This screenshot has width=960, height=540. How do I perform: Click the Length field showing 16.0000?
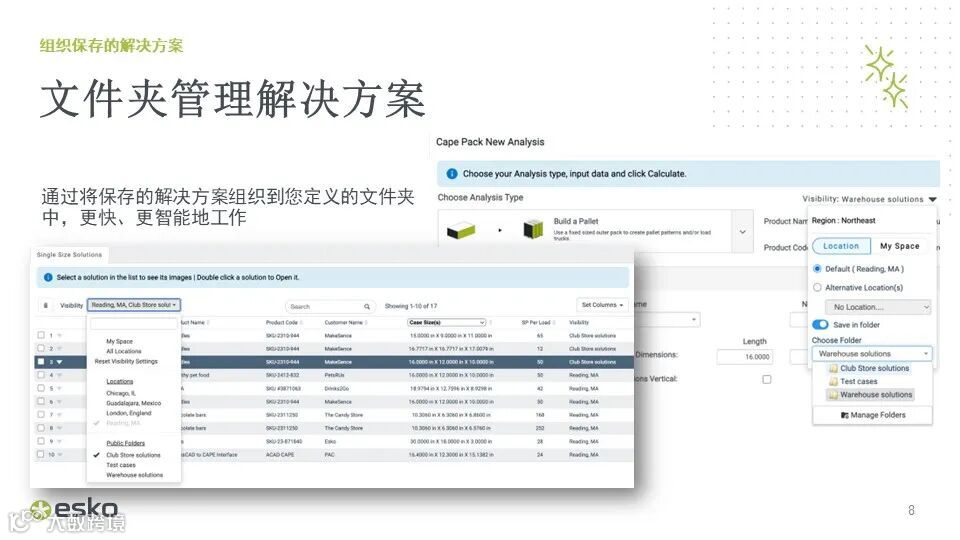(745, 357)
